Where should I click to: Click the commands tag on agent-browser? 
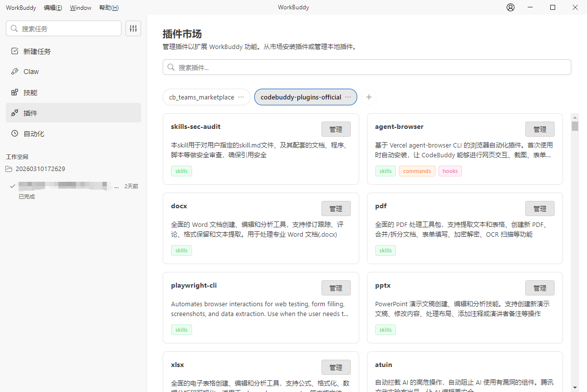(x=417, y=171)
